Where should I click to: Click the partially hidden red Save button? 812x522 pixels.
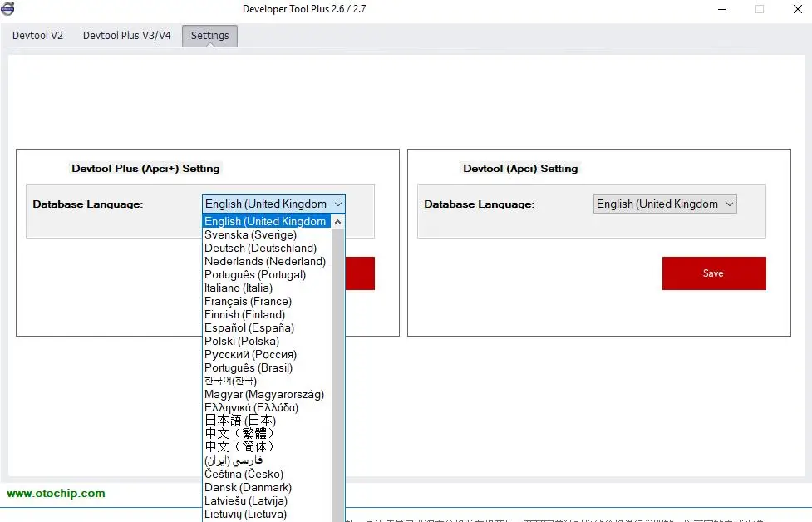360,273
